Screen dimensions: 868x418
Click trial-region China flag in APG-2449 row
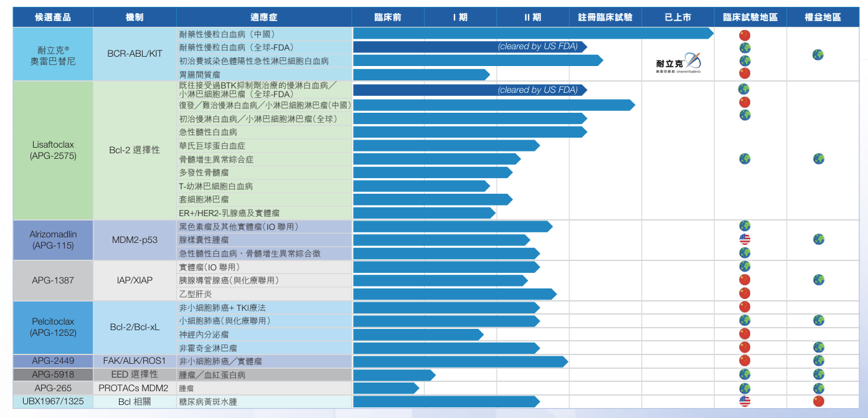pos(744,361)
